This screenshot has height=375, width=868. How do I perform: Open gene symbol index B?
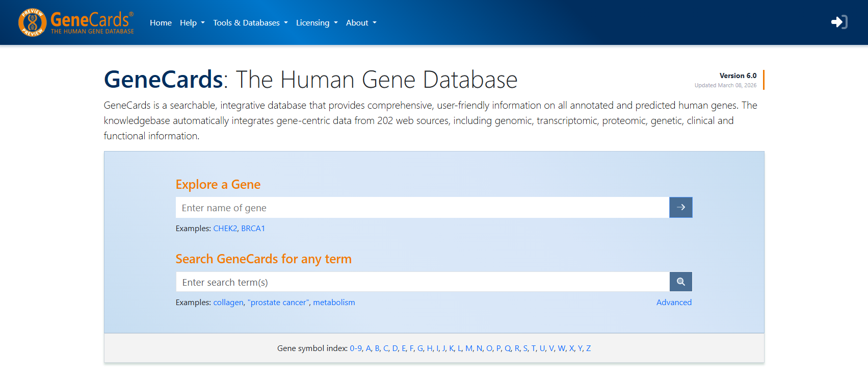click(377, 348)
